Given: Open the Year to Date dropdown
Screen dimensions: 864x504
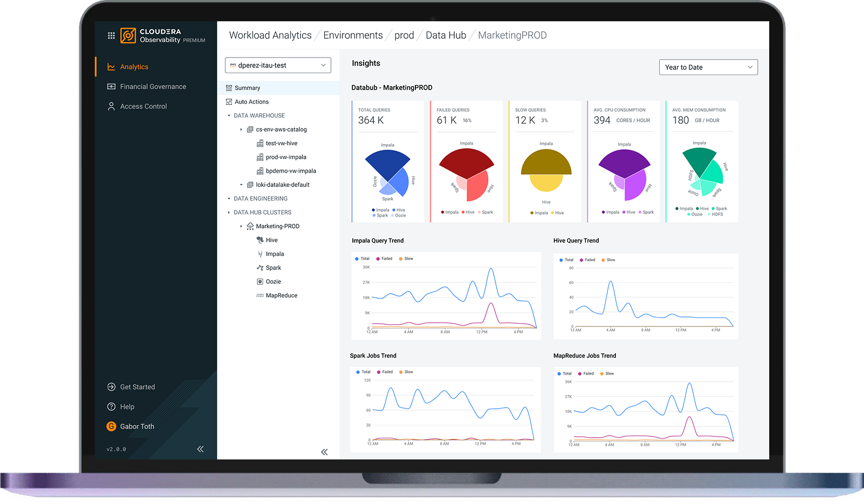Looking at the screenshot, I should (x=708, y=67).
